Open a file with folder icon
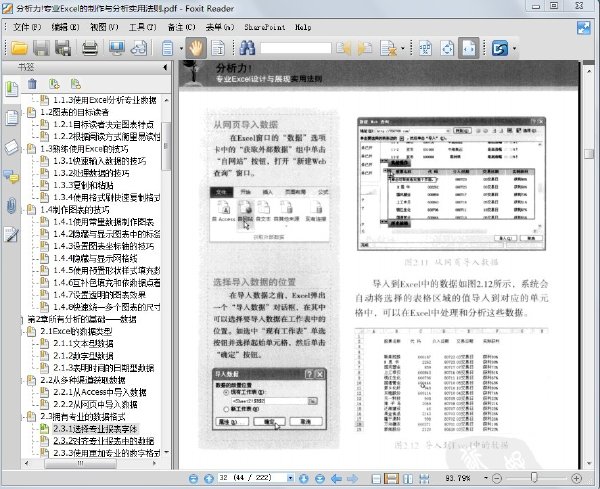This screenshot has height=489, width=600. (x=19, y=48)
